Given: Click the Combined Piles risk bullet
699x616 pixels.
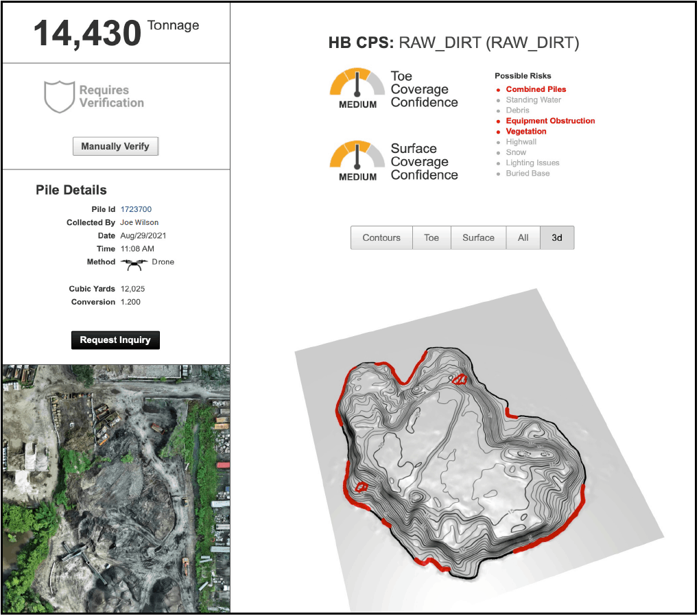Looking at the screenshot, I should click(499, 90).
